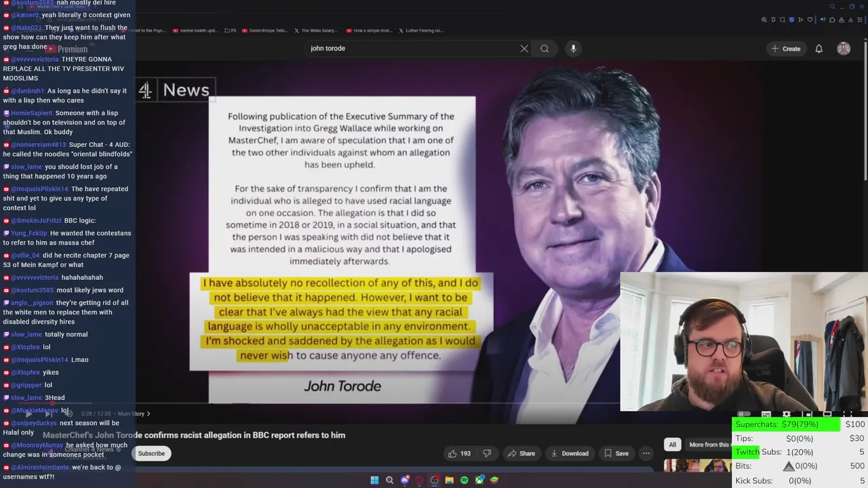This screenshot has height=488, width=868.
Task: Open the extensions cube icon
Action: tap(832, 20)
